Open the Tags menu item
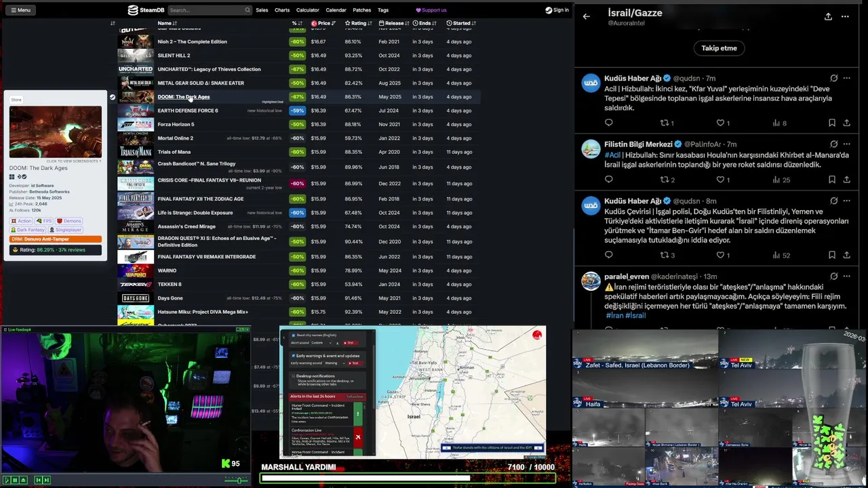This screenshot has height=488, width=868. tap(383, 10)
